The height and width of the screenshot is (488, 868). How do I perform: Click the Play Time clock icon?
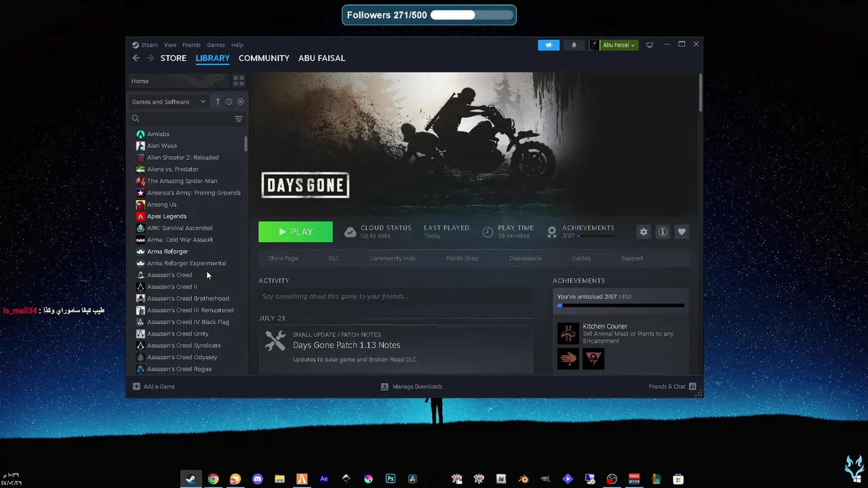pyautogui.click(x=488, y=232)
